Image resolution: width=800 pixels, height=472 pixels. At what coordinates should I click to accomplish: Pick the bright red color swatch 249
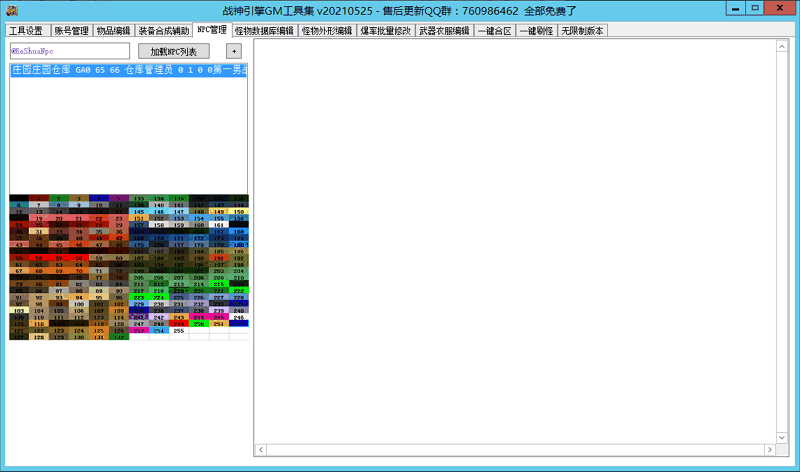(178, 324)
